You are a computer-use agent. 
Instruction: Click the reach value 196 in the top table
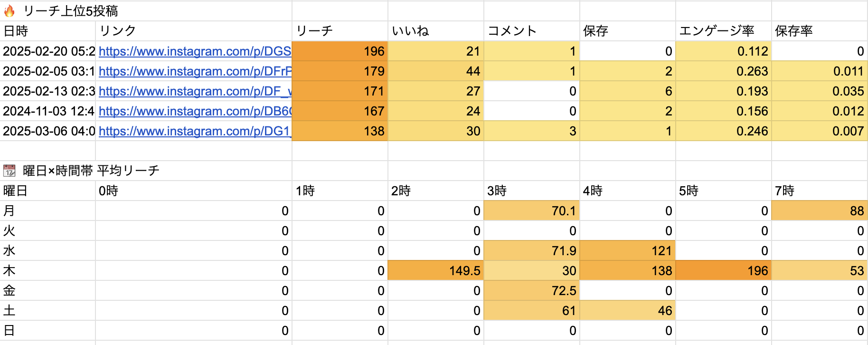[340, 51]
